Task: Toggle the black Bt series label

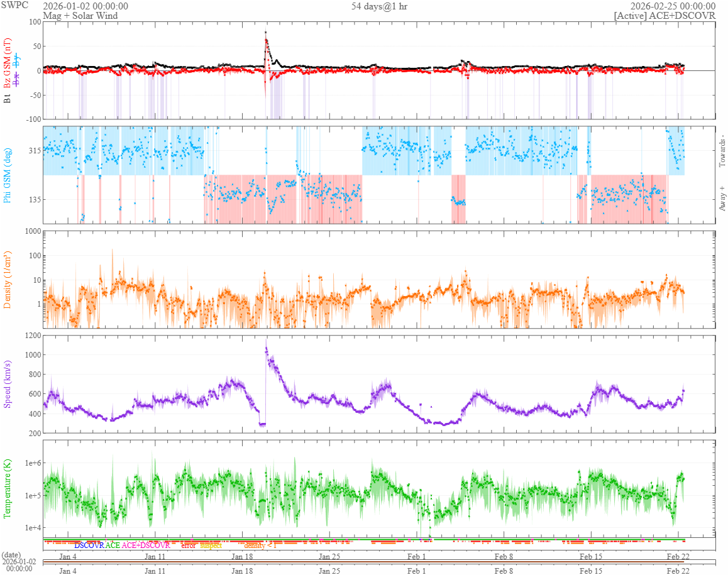Action: tap(7, 99)
